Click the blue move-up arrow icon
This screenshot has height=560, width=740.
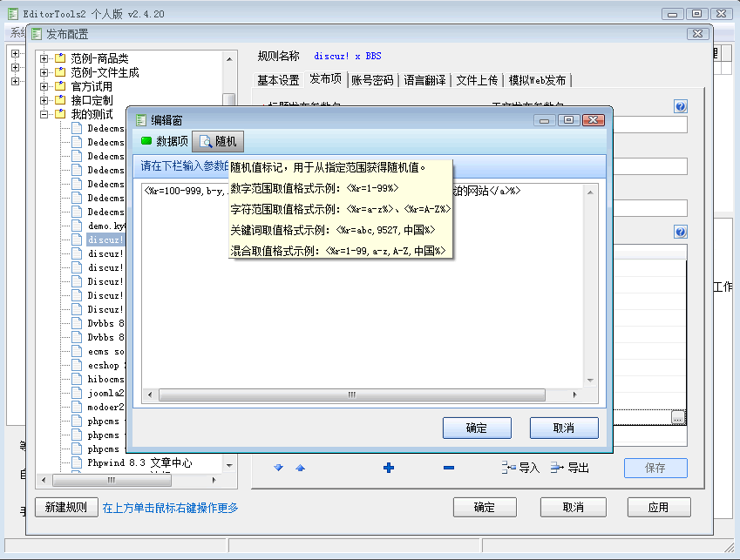pos(299,468)
